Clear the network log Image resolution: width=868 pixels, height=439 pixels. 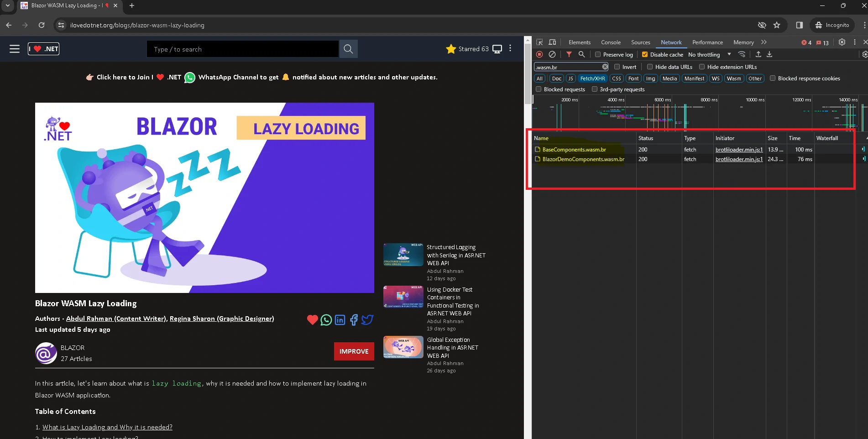552,54
